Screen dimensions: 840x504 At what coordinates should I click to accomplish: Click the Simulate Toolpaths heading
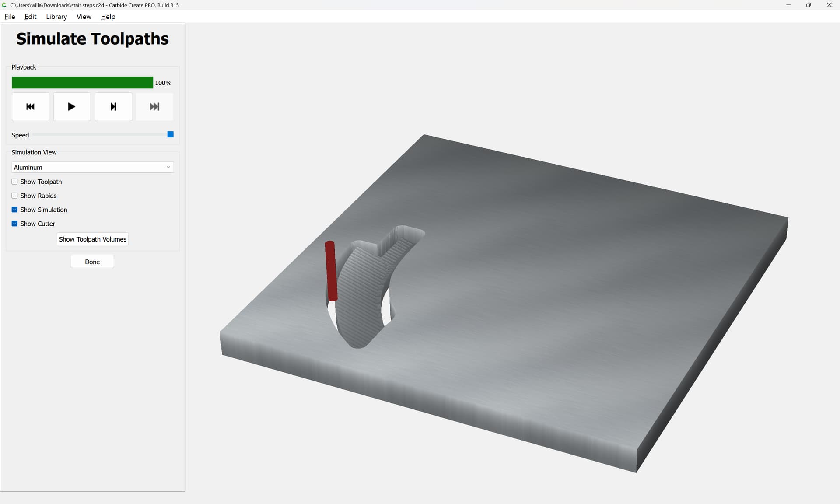point(92,39)
